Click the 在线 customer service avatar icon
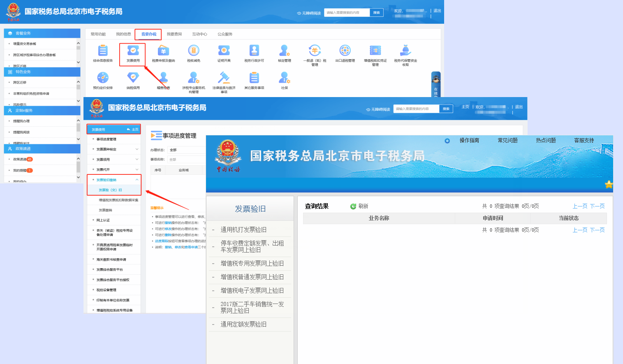Screen dimensions: 623x364 pos(436,79)
